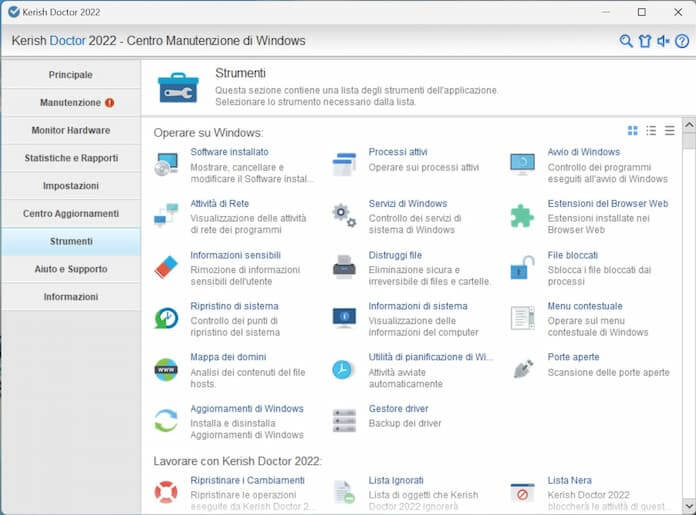This screenshot has height=515, width=696.
Task: Click the scrollbar up arrow
Action: click(x=689, y=125)
